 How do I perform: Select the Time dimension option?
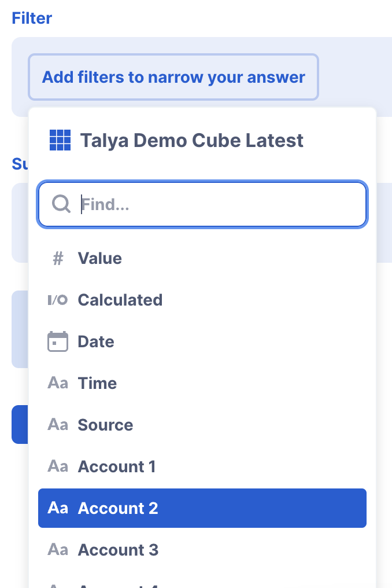coord(202,383)
